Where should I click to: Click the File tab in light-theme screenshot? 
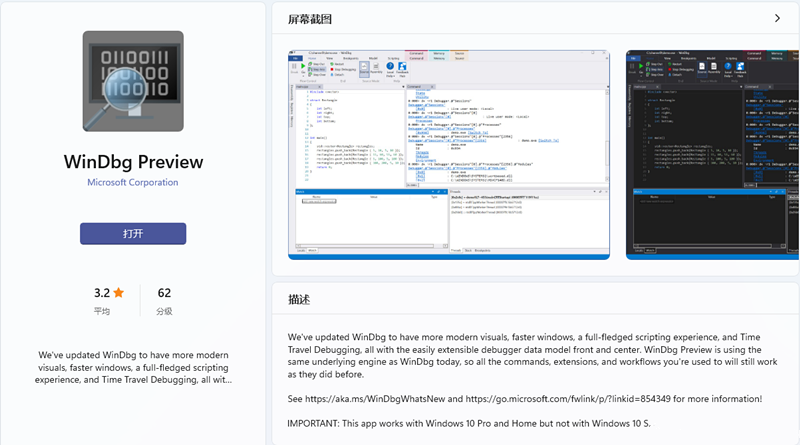(295, 58)
